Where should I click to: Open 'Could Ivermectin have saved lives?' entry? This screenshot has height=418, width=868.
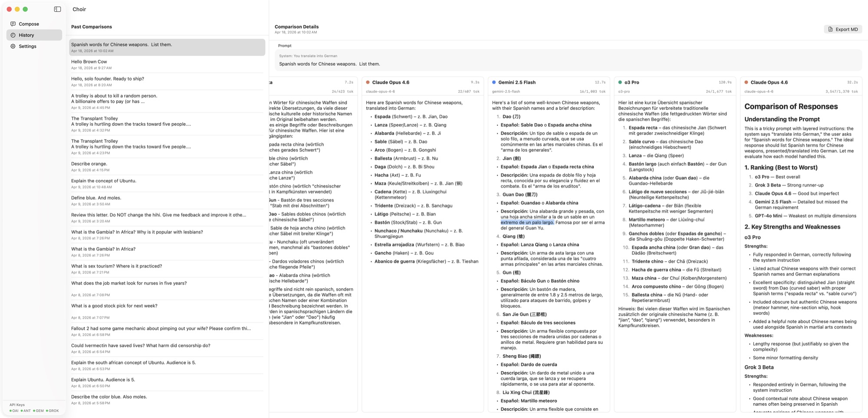tap(167, 348)
